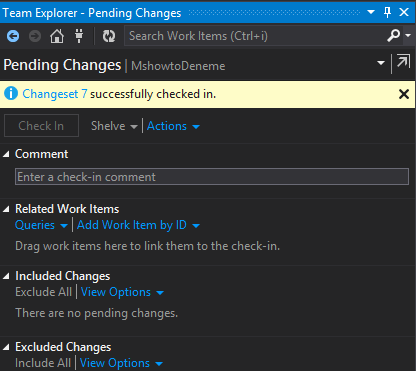Undock Pending Changes page with arrow icon
The width and height of the screenshot is (416, 371).
click(403, 61)
